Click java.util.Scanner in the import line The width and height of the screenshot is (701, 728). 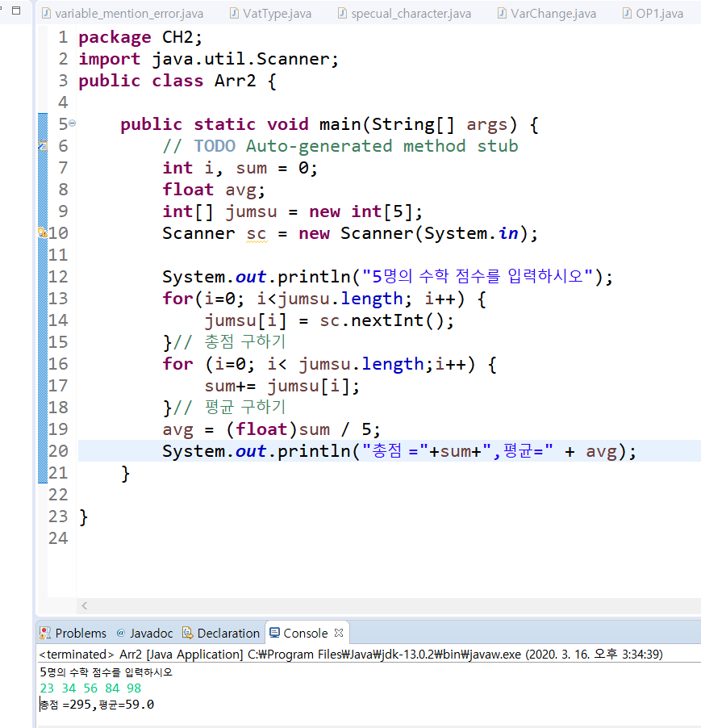tap(240, 59)
